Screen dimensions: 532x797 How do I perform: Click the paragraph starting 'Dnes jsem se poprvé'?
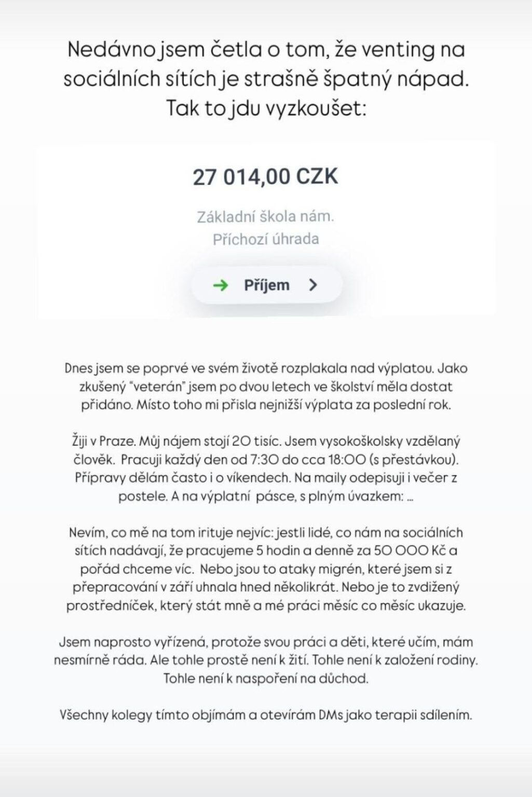(x=266, y=387)
